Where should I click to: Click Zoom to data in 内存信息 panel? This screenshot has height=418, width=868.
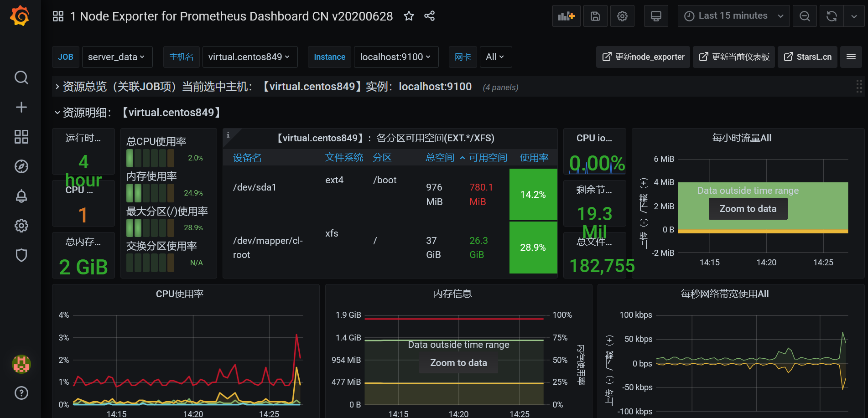pos(458,363)
